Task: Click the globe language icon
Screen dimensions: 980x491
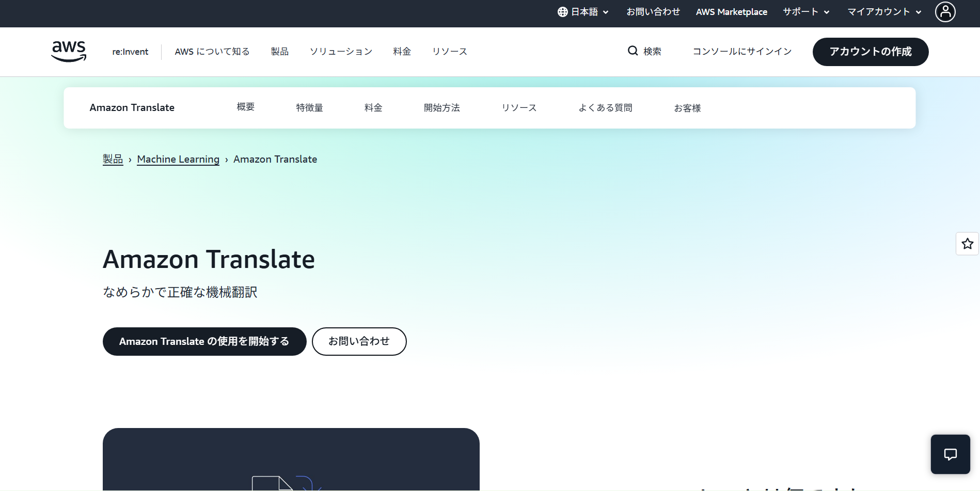Action: pos(562,11)
